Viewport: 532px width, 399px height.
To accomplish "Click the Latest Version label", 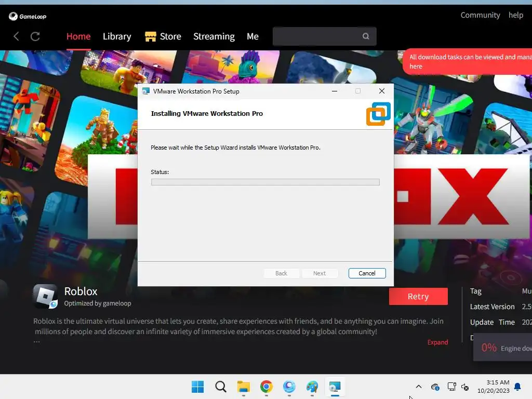I will (x=493, y=307).
